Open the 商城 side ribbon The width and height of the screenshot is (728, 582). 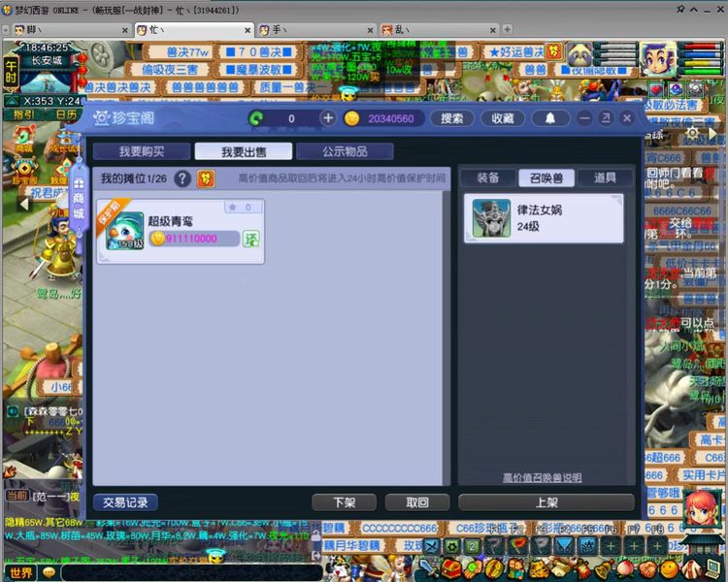[79, 200]
